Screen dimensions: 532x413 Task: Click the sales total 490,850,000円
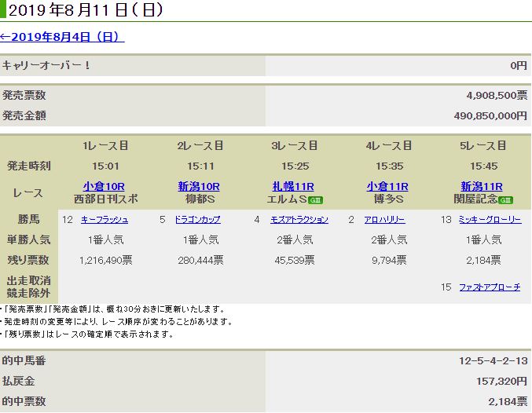tap(483, 115)
